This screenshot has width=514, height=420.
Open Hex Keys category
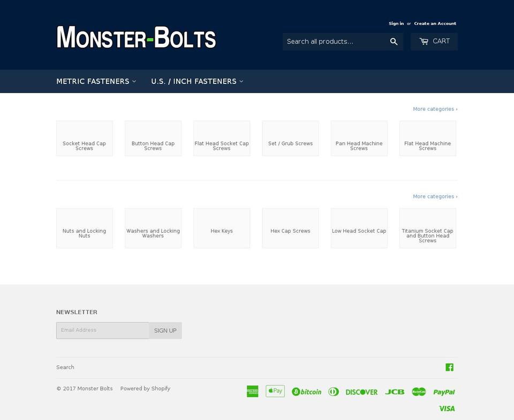pyautogui.click(x=222, y=228)
